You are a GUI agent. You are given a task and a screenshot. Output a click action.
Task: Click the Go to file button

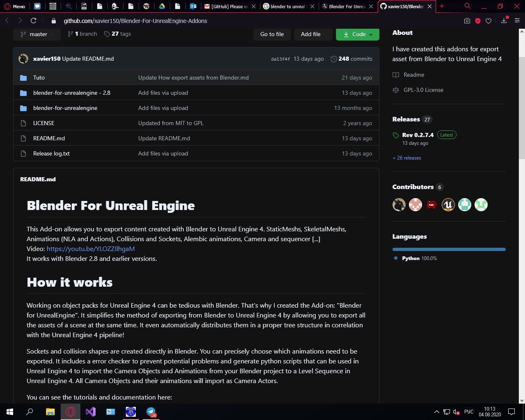pos(272,34)
